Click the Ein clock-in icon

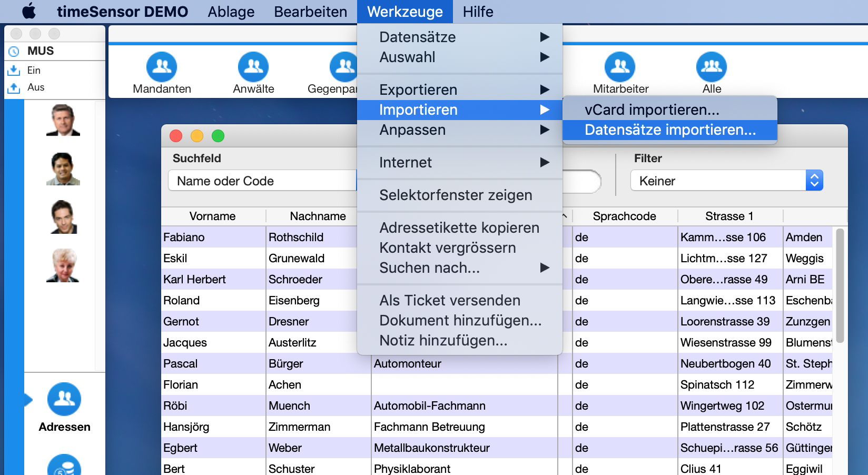14,70
